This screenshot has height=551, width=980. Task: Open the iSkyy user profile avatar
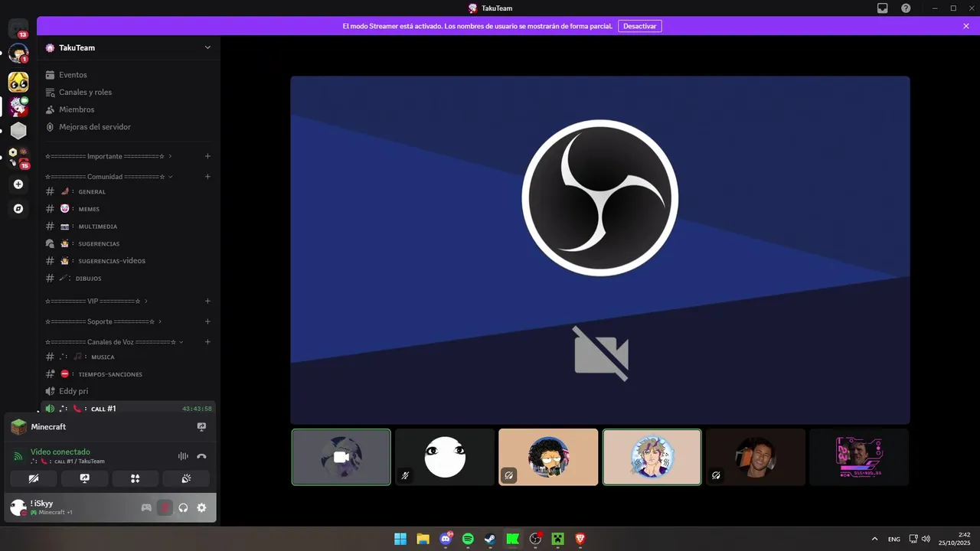coord(18,507)
